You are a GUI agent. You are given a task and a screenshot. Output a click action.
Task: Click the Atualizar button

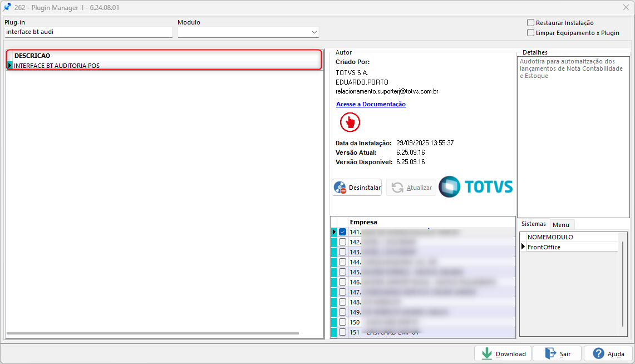(x=411, y=188)
